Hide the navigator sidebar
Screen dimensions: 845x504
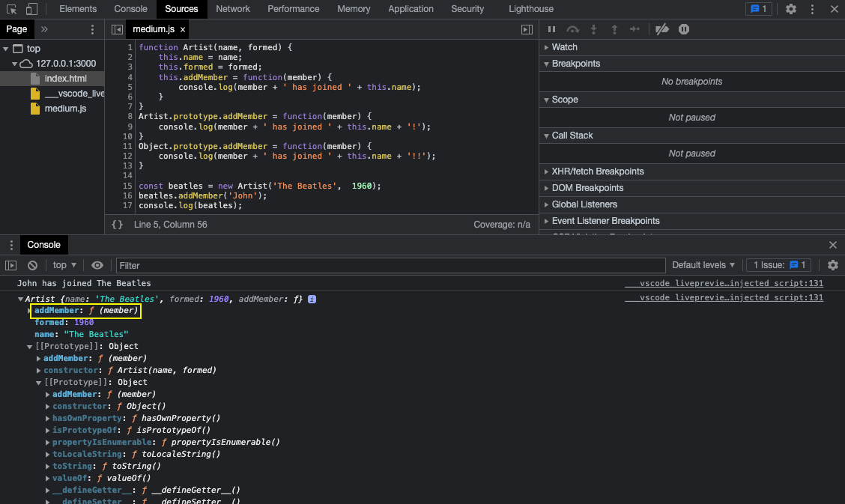tap(117, 29)
